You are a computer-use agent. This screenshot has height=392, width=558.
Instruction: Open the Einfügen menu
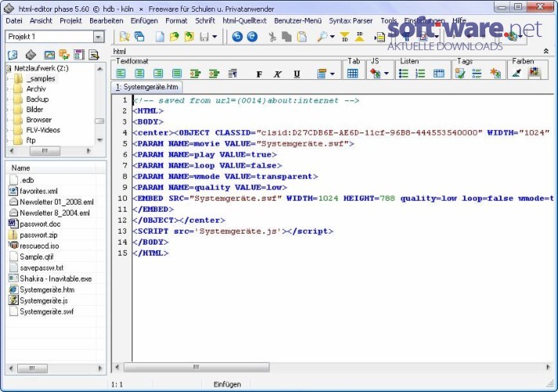[x=144, y=20]
